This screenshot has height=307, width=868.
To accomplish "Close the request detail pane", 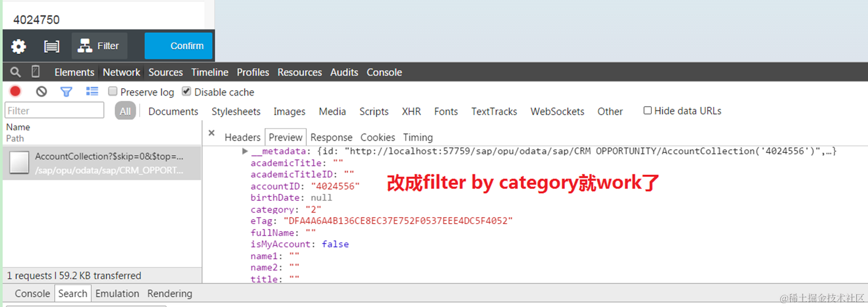I will pyautogui.click(x=211, y=133).
